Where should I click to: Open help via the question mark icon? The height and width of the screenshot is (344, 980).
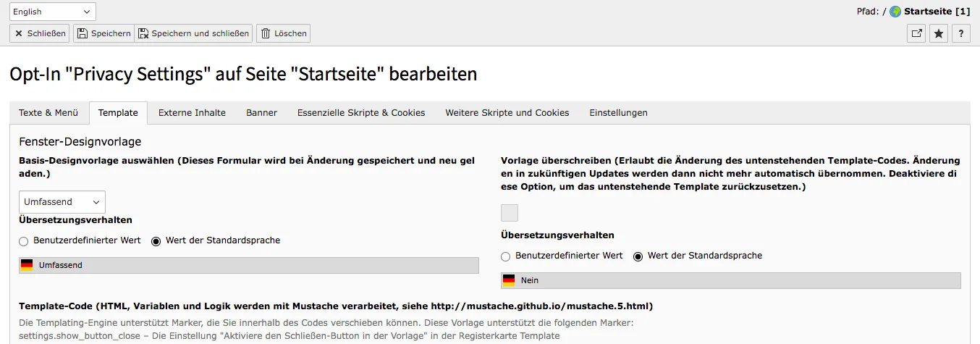(x=960, y=33)
